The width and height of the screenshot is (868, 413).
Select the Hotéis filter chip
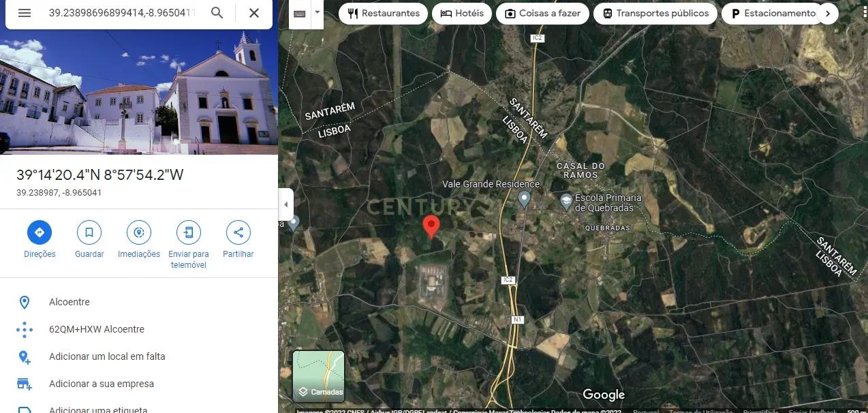pyautogui.click(x=462, y=13)
